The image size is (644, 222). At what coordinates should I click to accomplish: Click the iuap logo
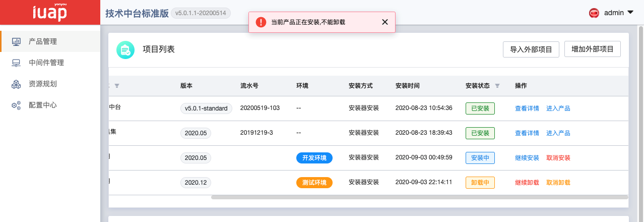pyautogui.click(x=49, y=12)
